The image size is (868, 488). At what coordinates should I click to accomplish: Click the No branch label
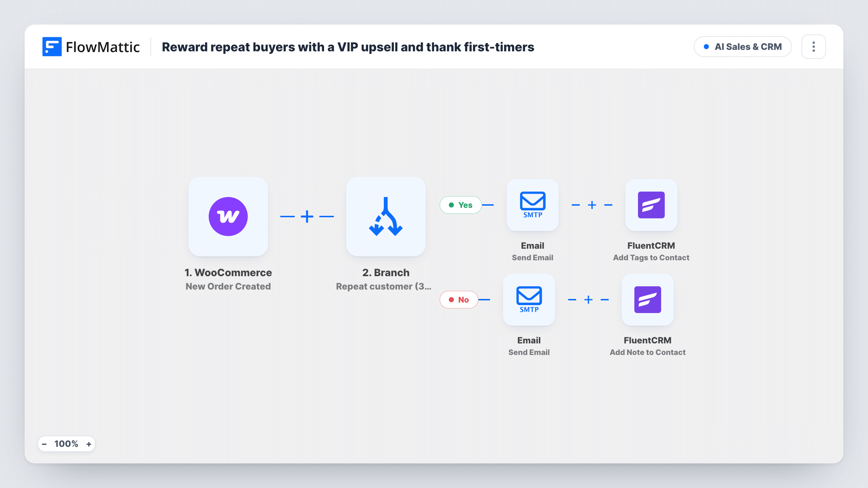coord(459,300)
